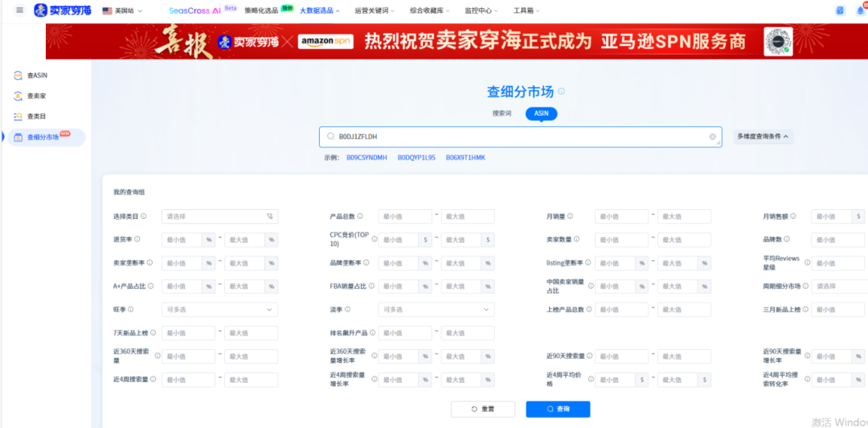Image resolution: width=868 pixels, height=428 pixels.
Task: Click the help icon beside 查细分市场 title
Action: coord(562,92)
